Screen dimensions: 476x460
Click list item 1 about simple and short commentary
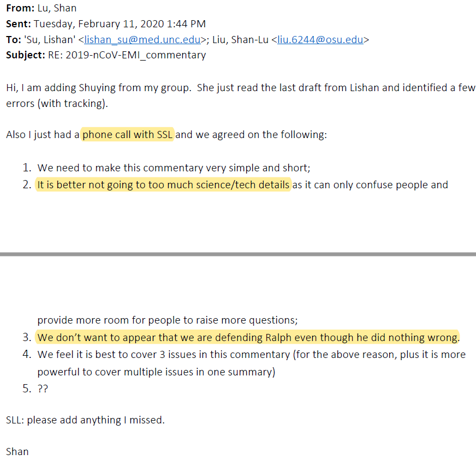point(174,168)
